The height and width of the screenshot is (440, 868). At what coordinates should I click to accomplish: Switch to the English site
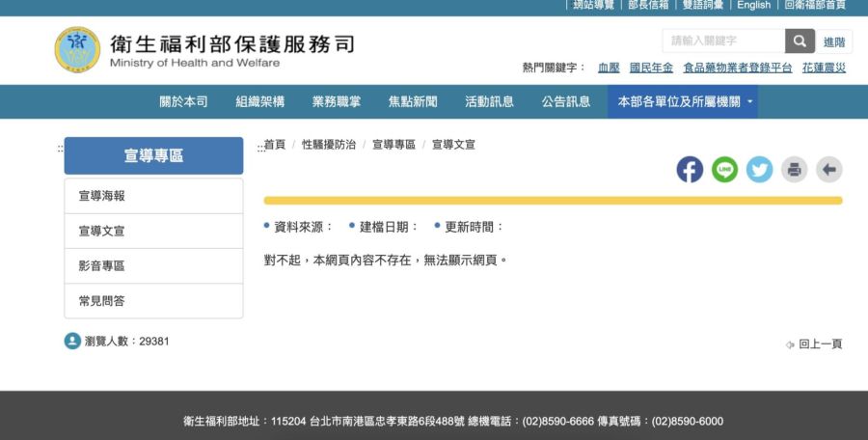pos(753,5)
